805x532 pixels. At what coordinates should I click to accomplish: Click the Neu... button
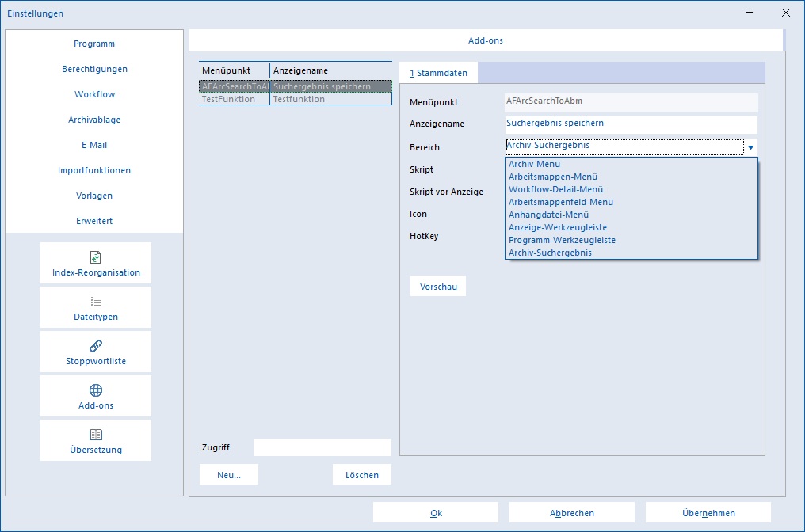[x=229, y=474]
